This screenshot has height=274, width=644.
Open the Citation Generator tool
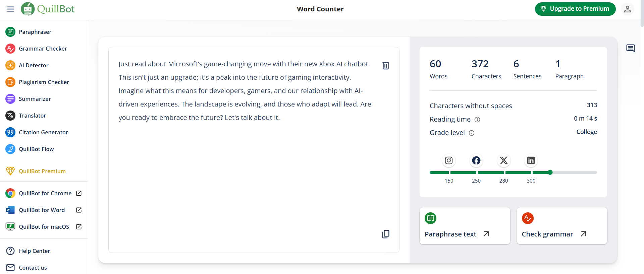pos(44,132)
